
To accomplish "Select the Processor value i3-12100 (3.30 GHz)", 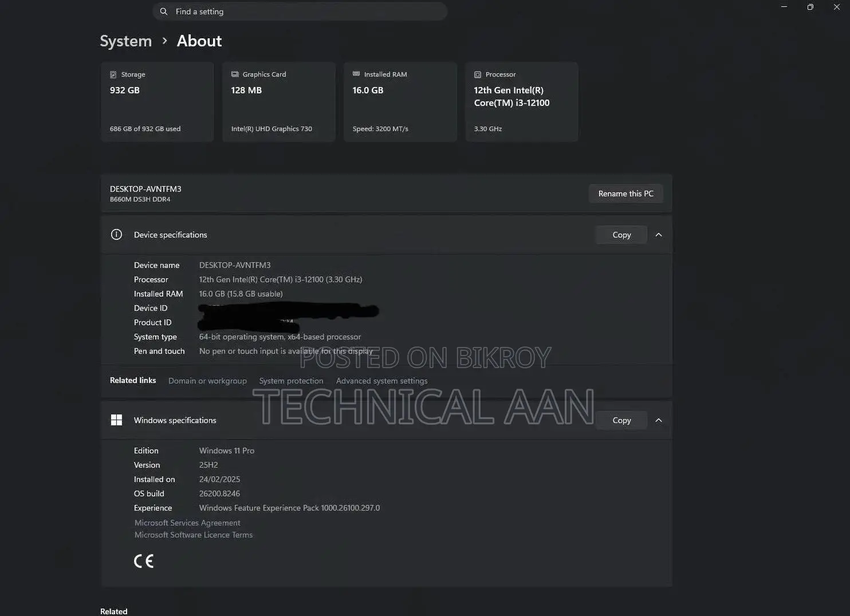I will pyautogui.click(x=281, y=279).
